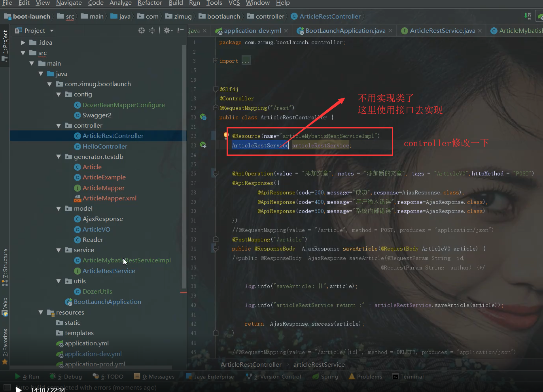Open the VCS menu
Image resolution: width=543 pixels, height=392 pixels.
click(x=234, y=3)
